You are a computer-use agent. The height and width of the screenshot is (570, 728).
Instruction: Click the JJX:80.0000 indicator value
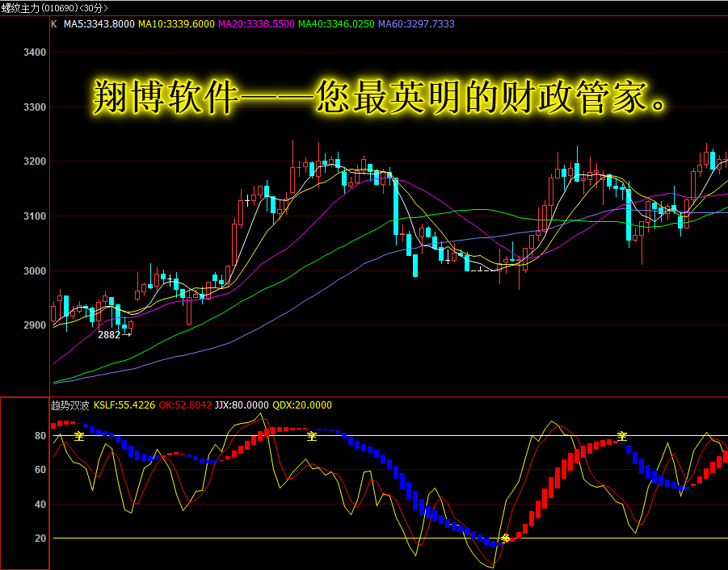[x=242, y=405]
